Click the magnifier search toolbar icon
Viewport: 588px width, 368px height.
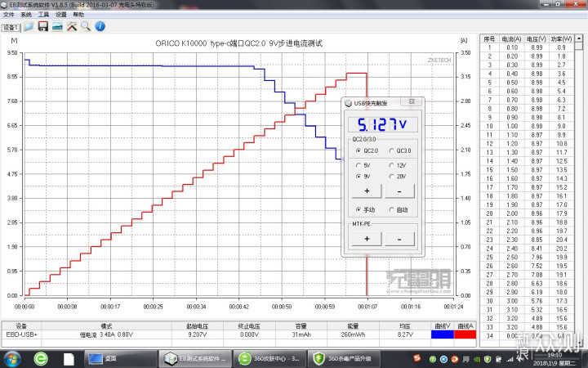coord(85,27)
